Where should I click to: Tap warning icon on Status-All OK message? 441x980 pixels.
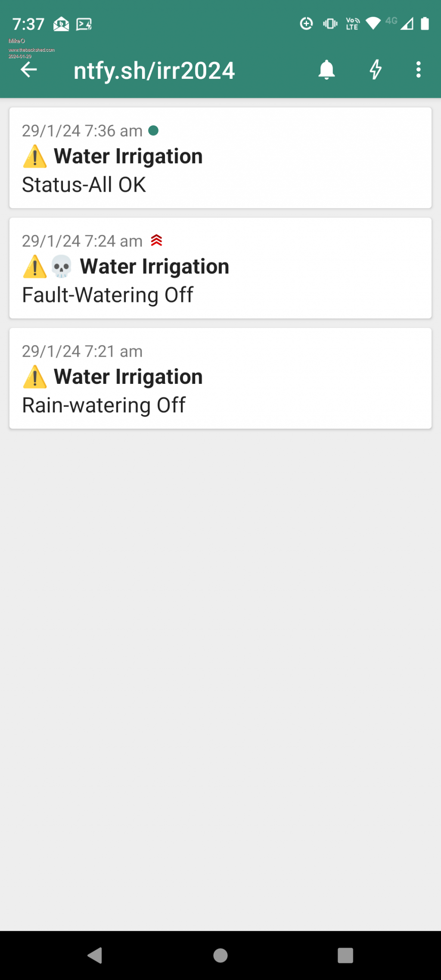[x=35, y=156]
